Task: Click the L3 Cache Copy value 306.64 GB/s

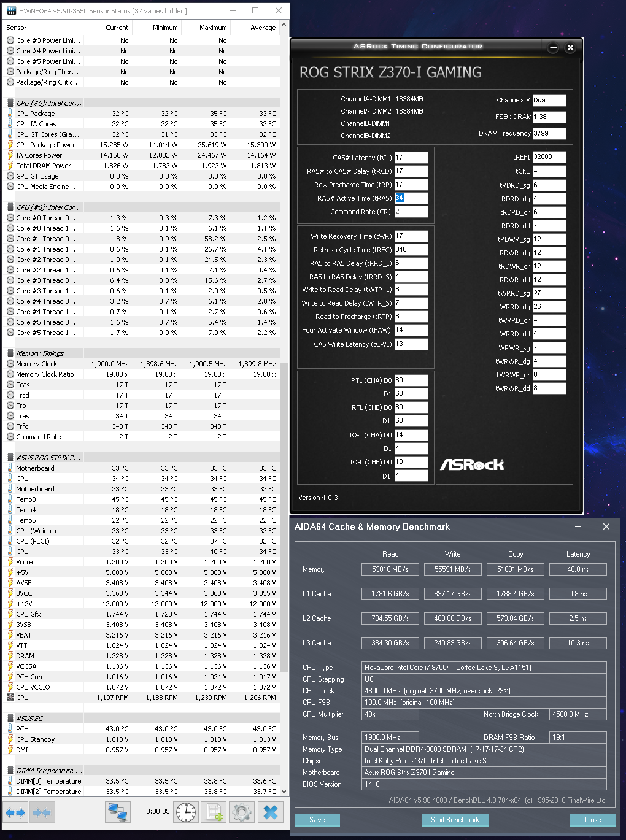Action: [x=516, y=643]
